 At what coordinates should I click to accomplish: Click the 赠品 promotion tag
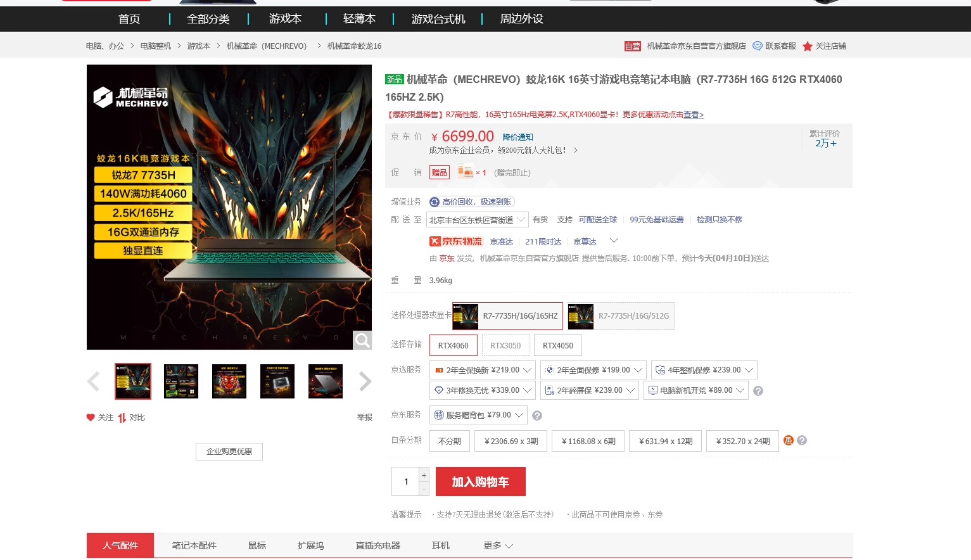pyautogui.click(x=440, y=172)
